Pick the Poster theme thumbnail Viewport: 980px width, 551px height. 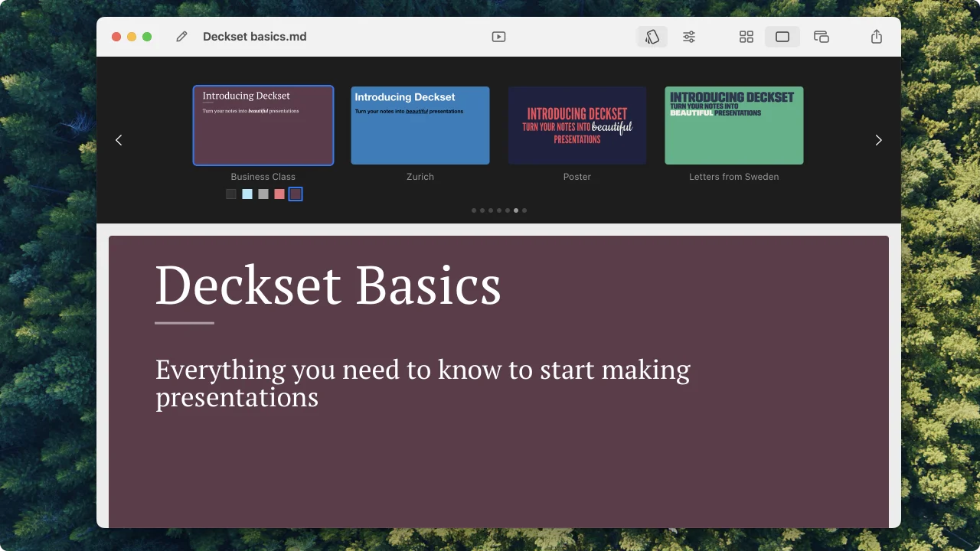point(577,126)
